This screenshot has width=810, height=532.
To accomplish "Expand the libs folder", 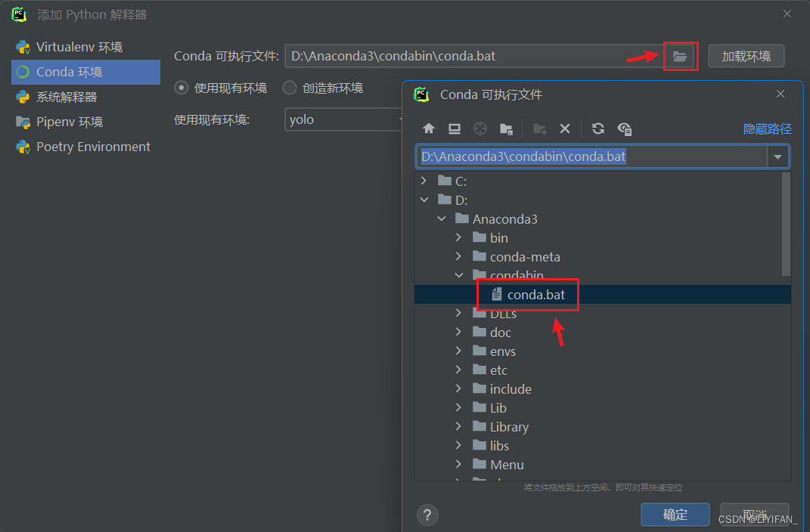I will click(459, 445).
